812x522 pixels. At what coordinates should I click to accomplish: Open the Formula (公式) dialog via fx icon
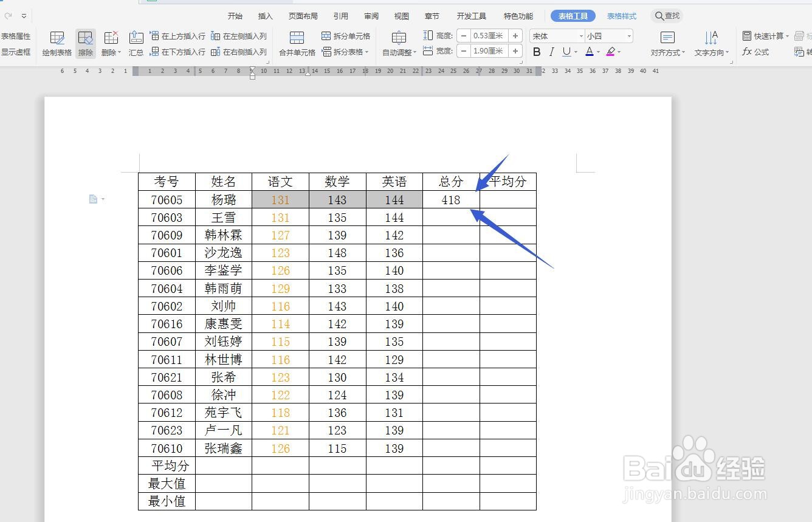pyautogui.click(x=755, y=52)
